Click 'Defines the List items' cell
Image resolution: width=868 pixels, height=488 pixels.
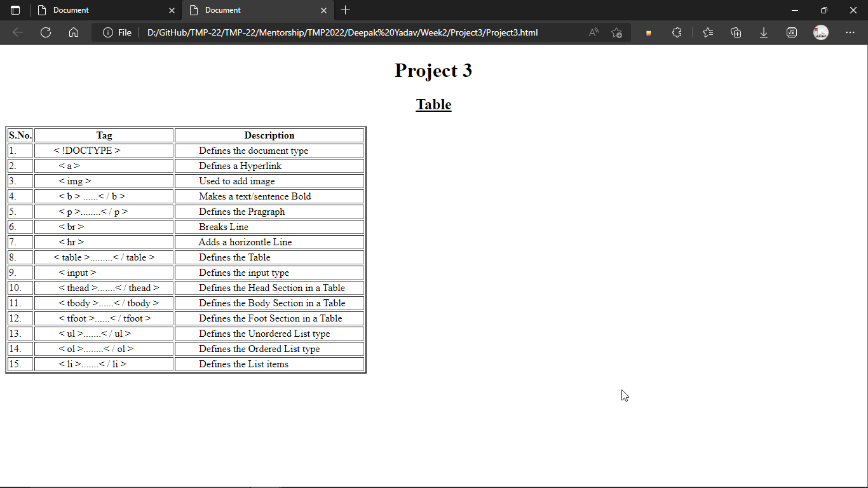pos(269,364)
